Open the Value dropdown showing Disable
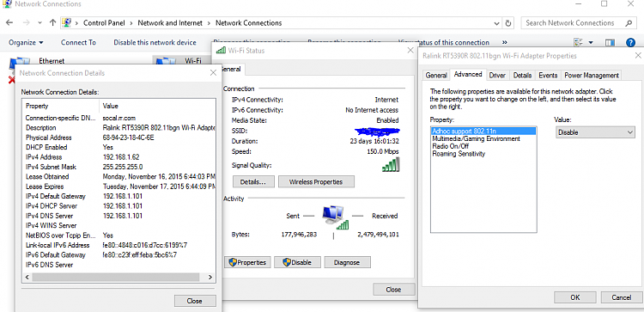Viewport: 644px width, 312px height. pyautogui.click(x=596, y=132)
